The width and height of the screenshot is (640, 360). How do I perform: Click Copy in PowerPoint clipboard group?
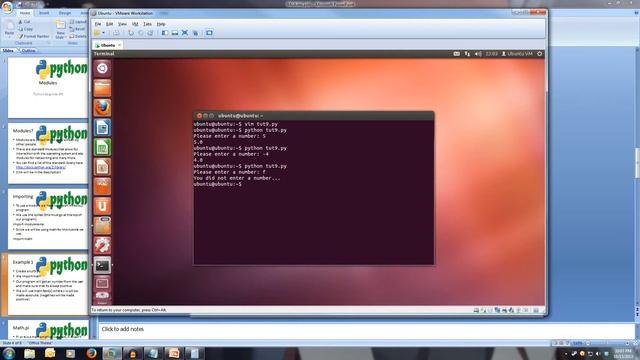[x=26, y=29]
